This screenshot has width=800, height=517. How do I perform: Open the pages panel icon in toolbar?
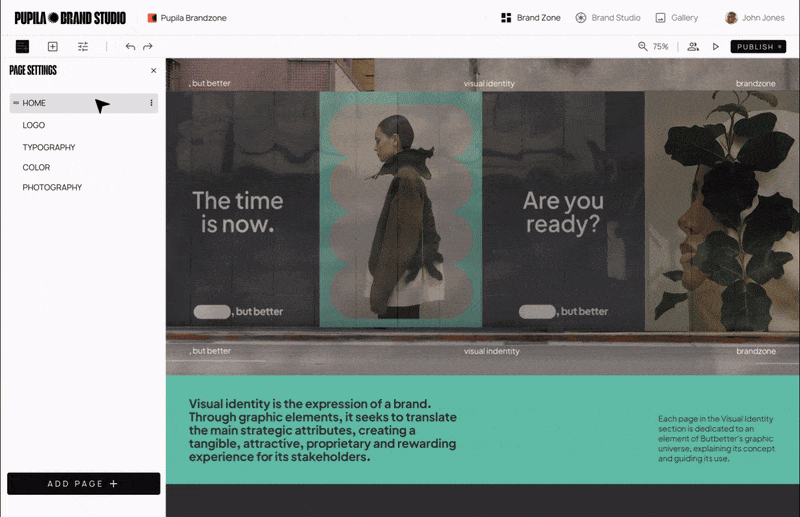click(22, 46)
